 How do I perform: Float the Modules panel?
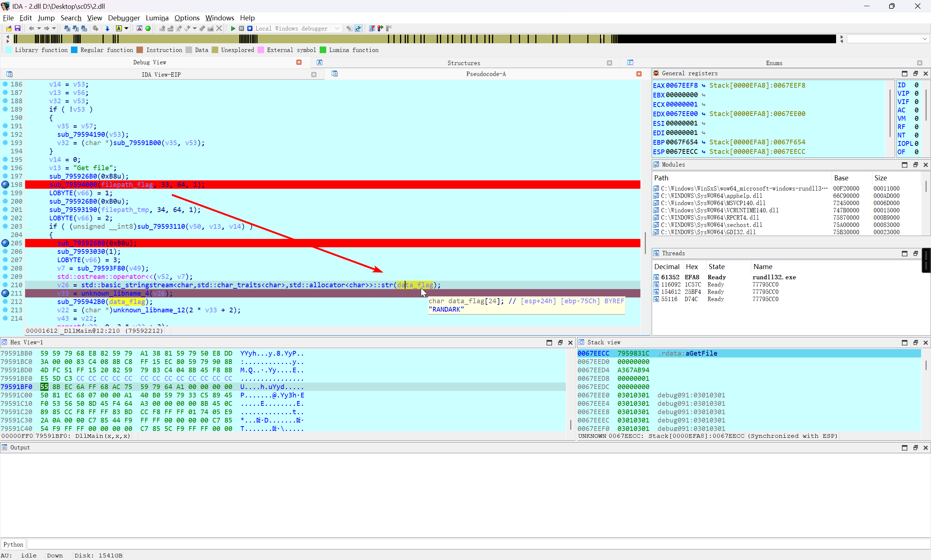point(915,165)
